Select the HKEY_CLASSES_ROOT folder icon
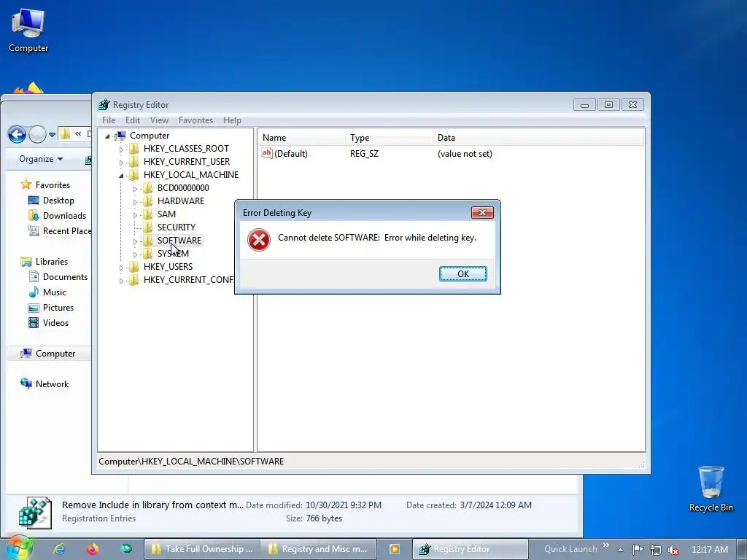The height and width of the screenshot is (560, 747). pos(134,149)
